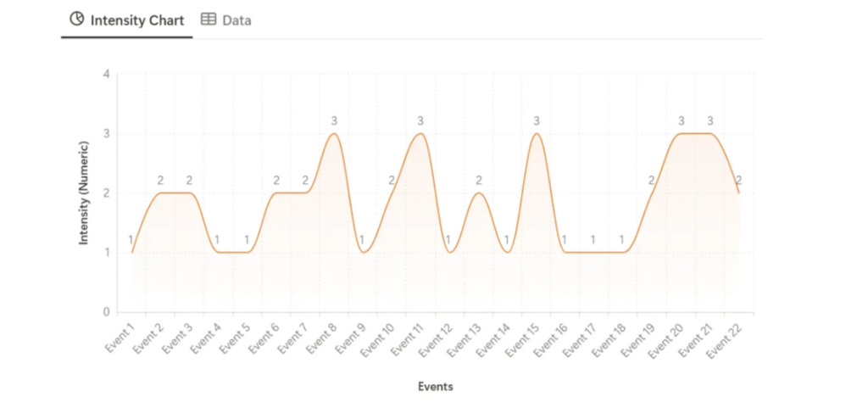Click the Event 3 data point on the line
868x402 pixels.
(190, 193)
